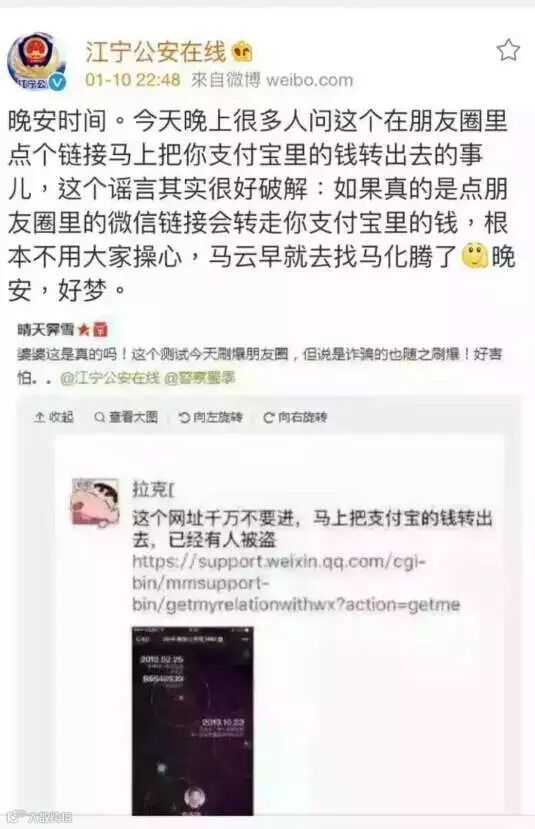Click the red badge icon after 晴天舞雪
The height and width of the screenshot is (829, 535).
100,330
